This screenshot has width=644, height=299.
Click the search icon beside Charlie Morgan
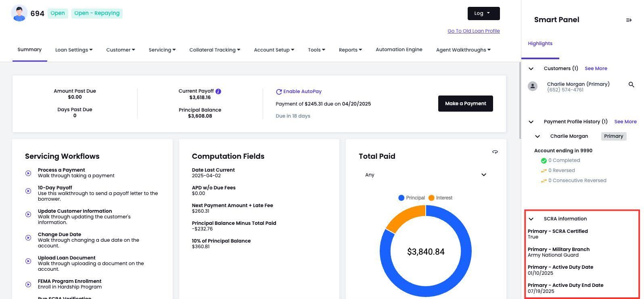[x=631, y=85]
